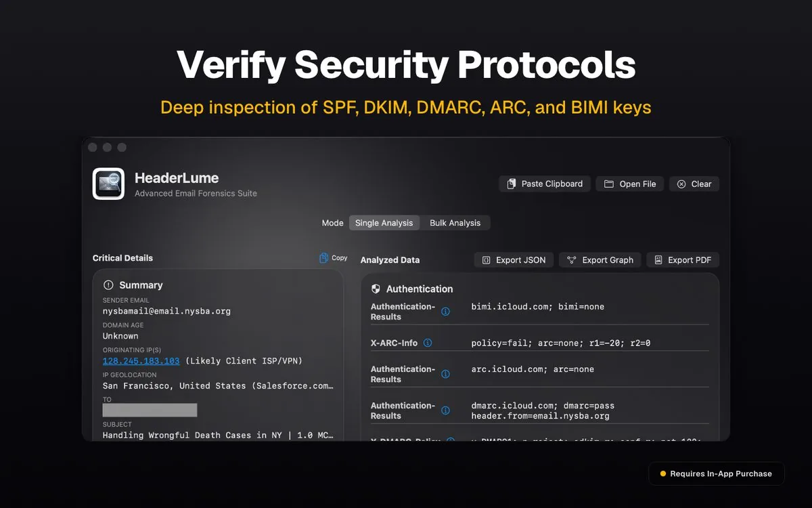
Task: Click the Export JSON button
Action: coord(514,260)
